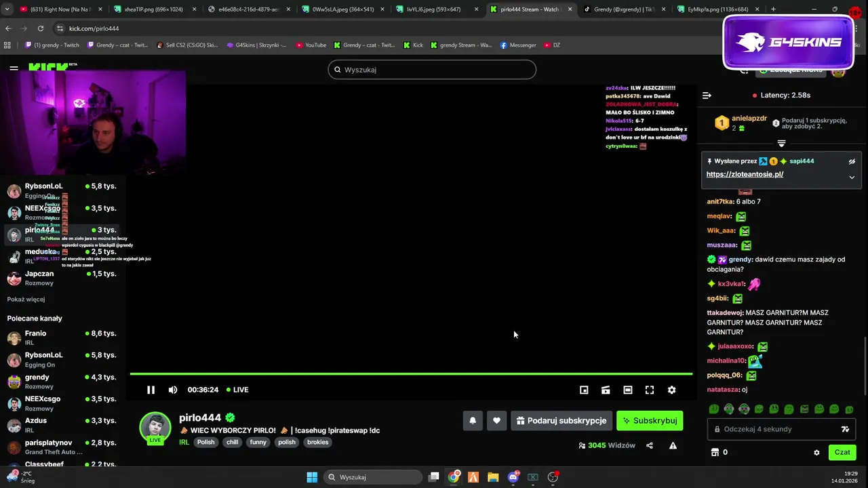The image size is (868, 488).
Task: Click the cast icon in the player
Action: click(606, 390)
